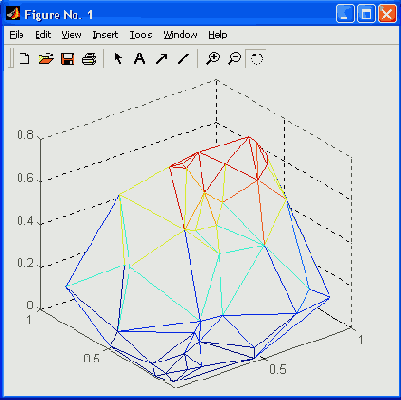Click the 0 z-axis tick label
401x400 pixels.
tap(30, 305)
